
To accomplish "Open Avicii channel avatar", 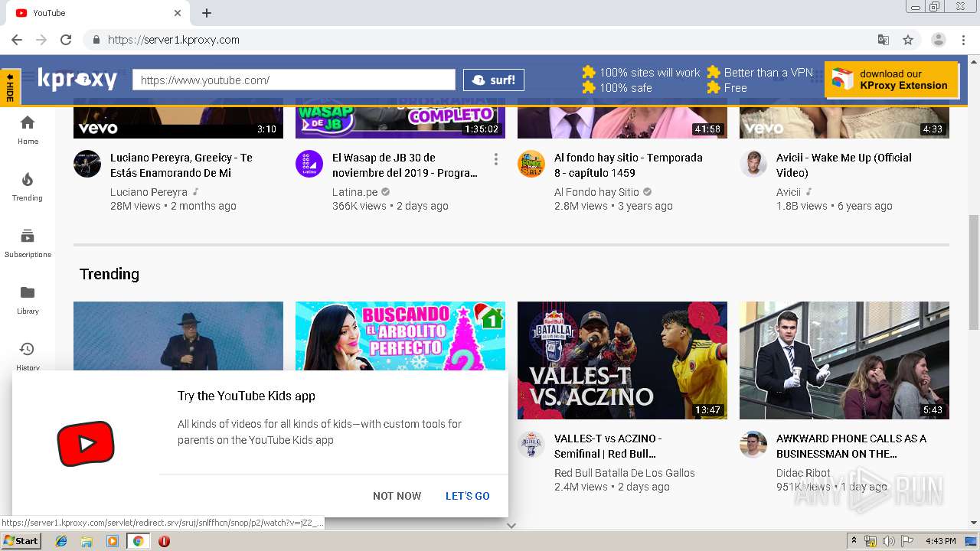I will [753, 164].
